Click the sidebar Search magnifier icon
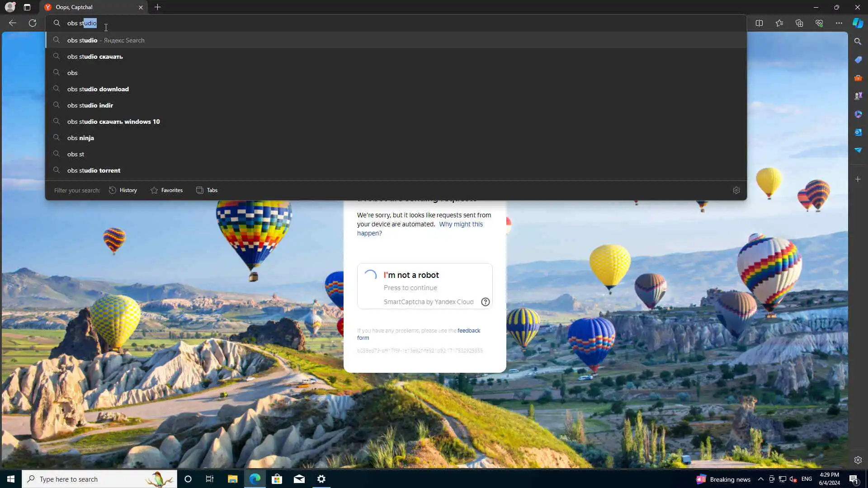This screenshot has height=488, width=868. [858, 42]
